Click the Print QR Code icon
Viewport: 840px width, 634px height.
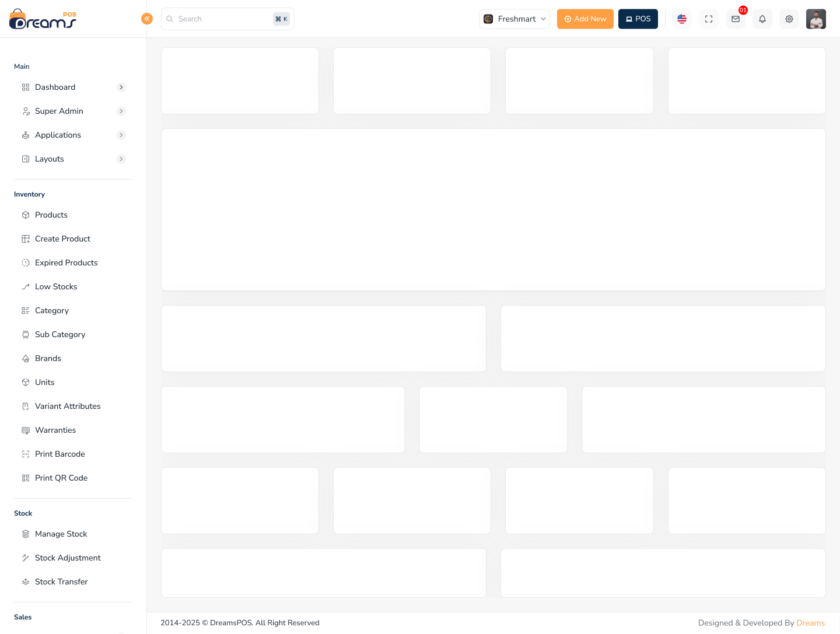coord(26,478)
